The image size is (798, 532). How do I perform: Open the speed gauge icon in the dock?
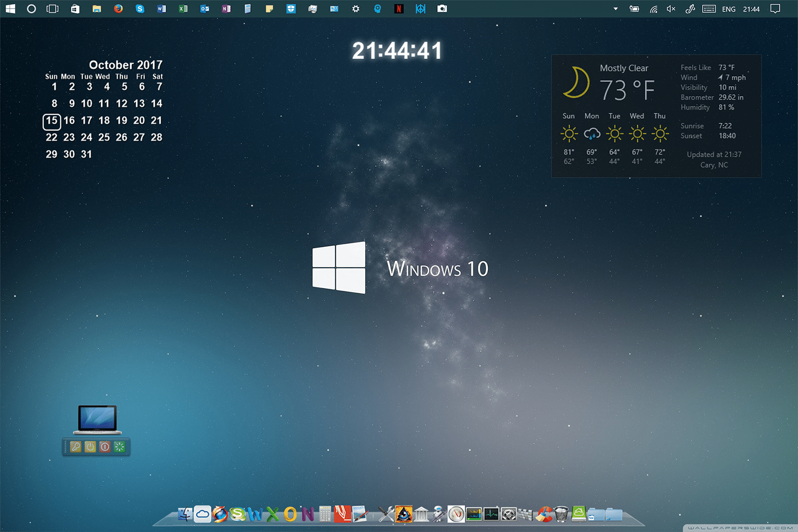[456, 514]
